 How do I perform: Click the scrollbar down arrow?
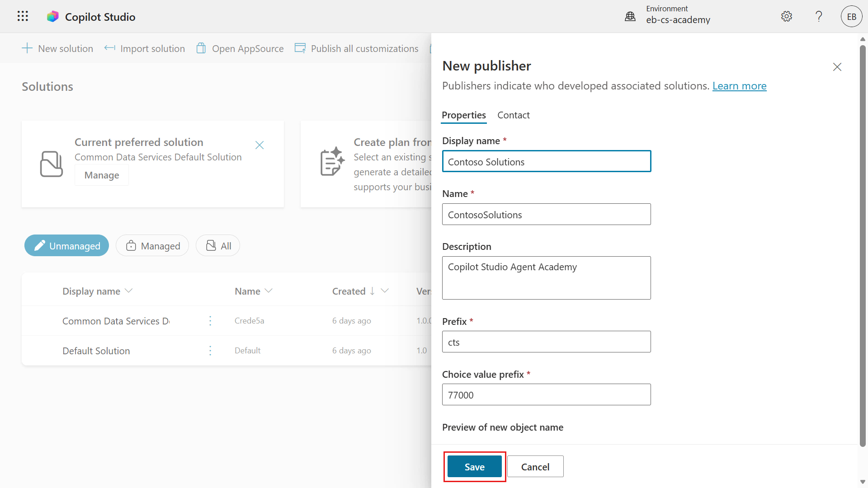click(x=863, y=482)
